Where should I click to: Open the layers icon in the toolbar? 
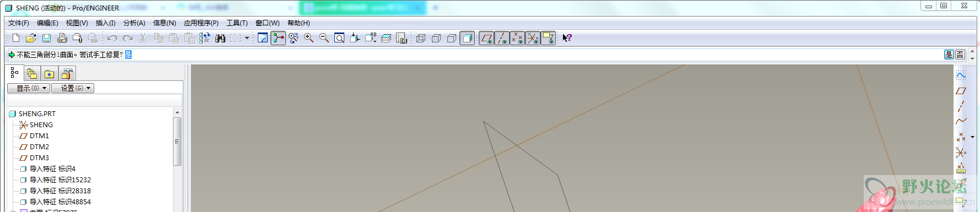386,38
